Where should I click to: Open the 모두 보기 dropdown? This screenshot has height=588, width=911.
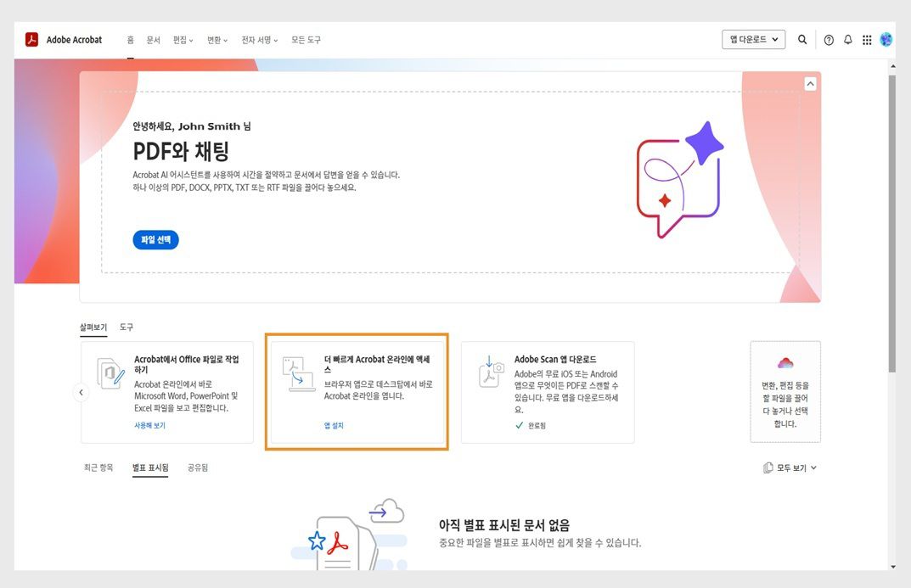click(x=789, y=468)
